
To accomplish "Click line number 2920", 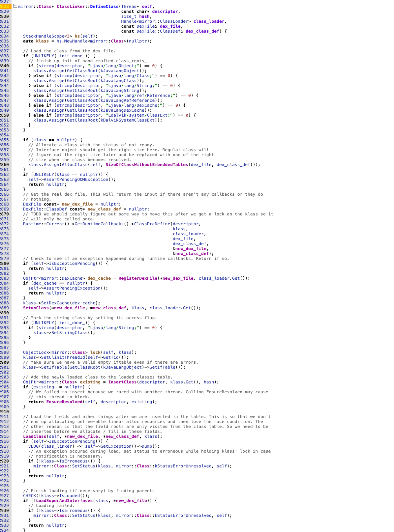I will [4, 461].
